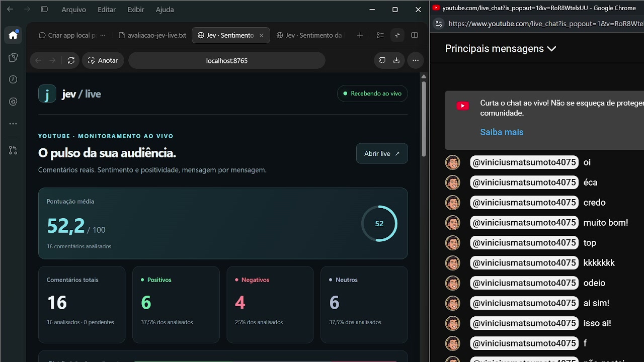Click the circular 52 score gauge
Viewport: 644px width, 362px height.
pos(379,223)
